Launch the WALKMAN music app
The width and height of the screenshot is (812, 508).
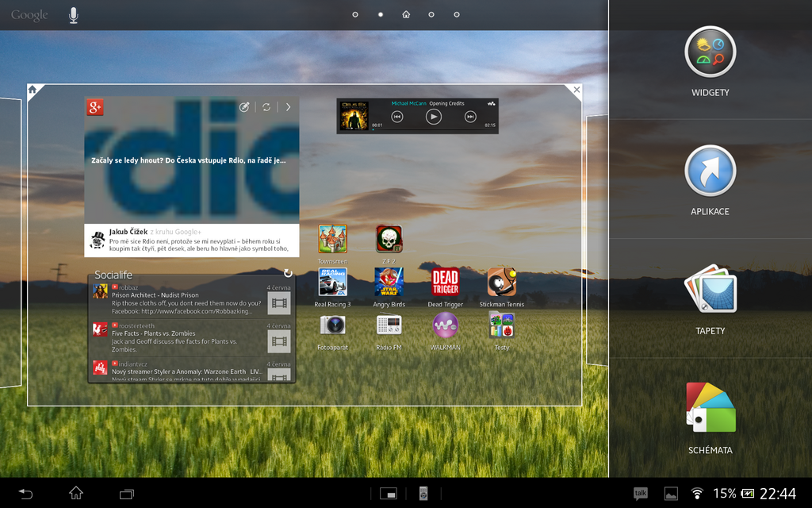(x=446, y=325)
